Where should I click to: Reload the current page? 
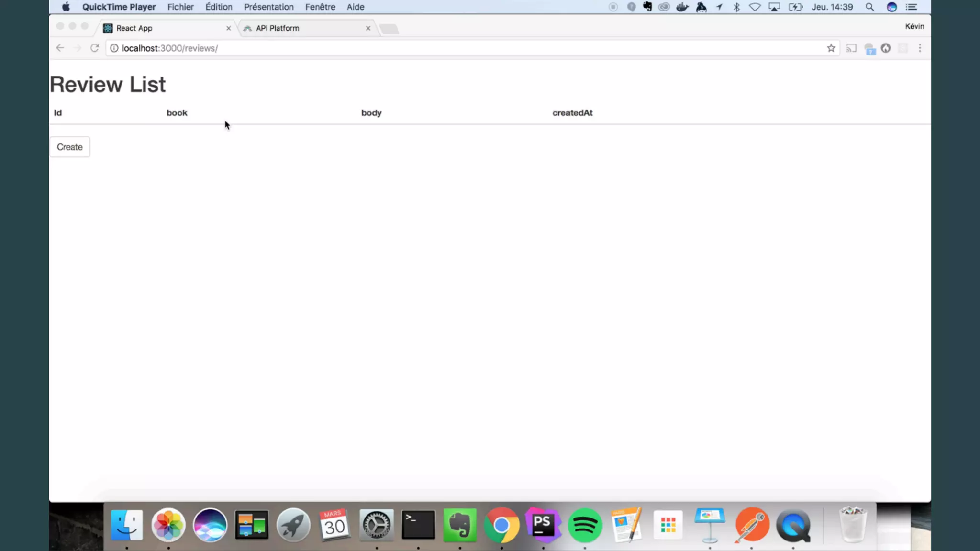95,48
